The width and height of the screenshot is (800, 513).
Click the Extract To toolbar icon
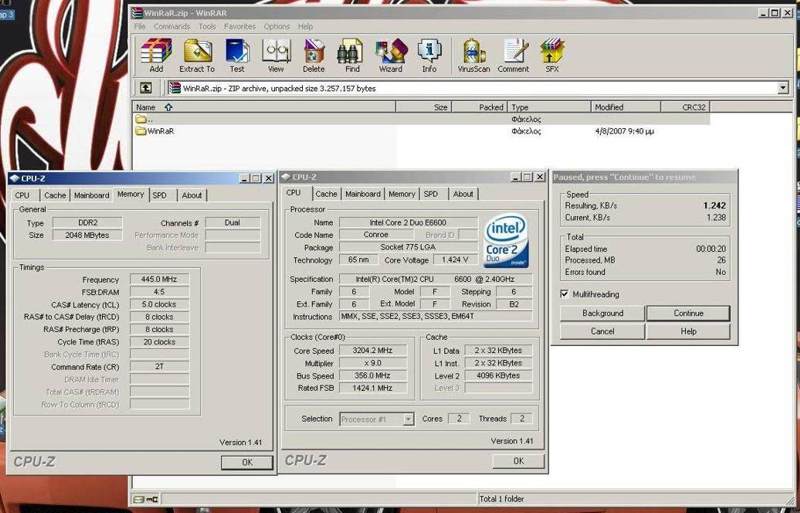tap(197, 55)
